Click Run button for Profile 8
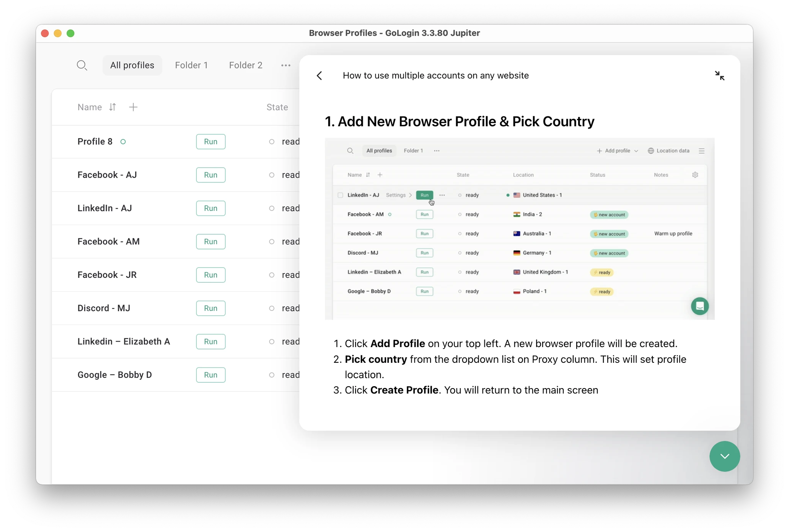The height and width of the screenshot is (532, 789). click(x=210, y=141)
